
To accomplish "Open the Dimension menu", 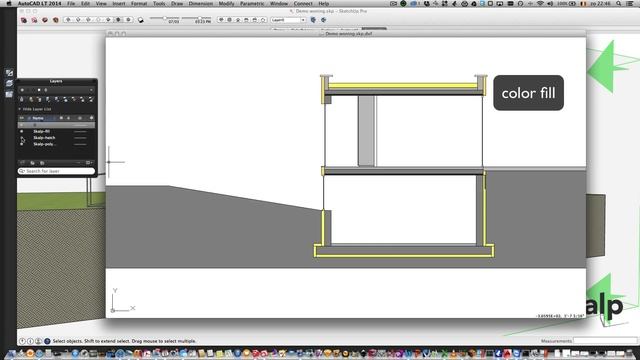I will (x=200, y=3).
